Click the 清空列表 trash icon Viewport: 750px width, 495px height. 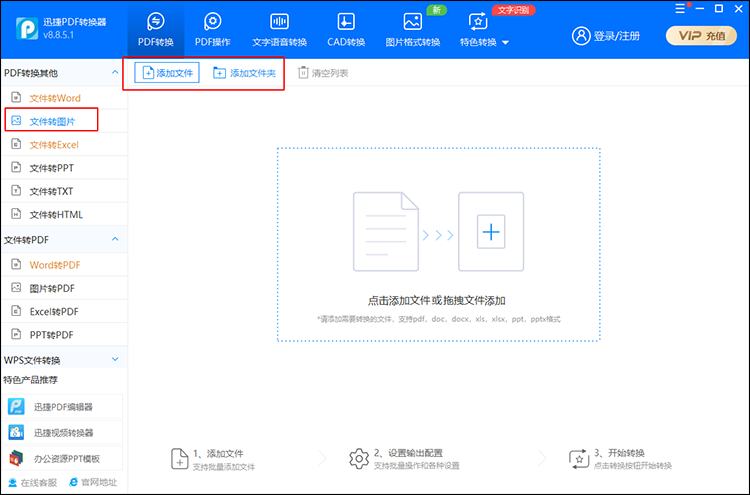point(303,73)
